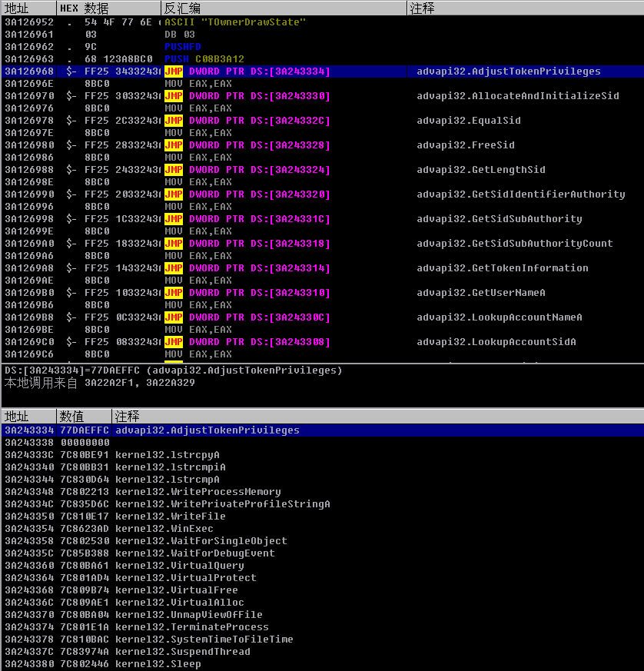Select dump row kernel32.SystemTimeToFileTime

pyautogui.click(x=323, y=639)
